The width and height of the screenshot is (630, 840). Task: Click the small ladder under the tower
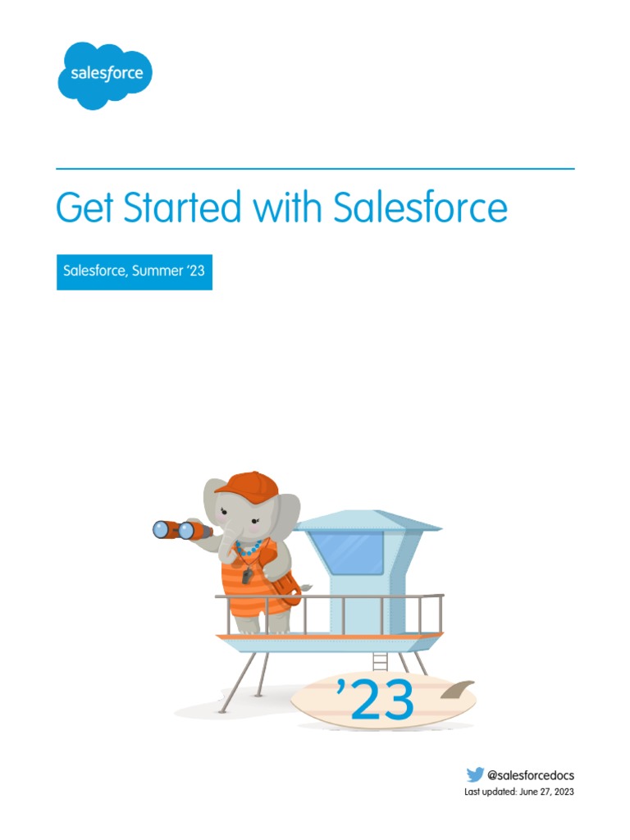click(x=379, y=661)
